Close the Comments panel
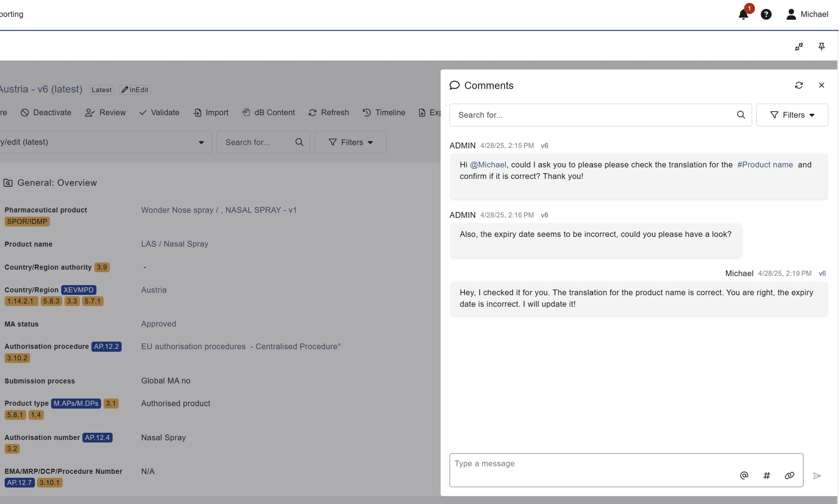 pyautogui.click(x=821, y=85)
